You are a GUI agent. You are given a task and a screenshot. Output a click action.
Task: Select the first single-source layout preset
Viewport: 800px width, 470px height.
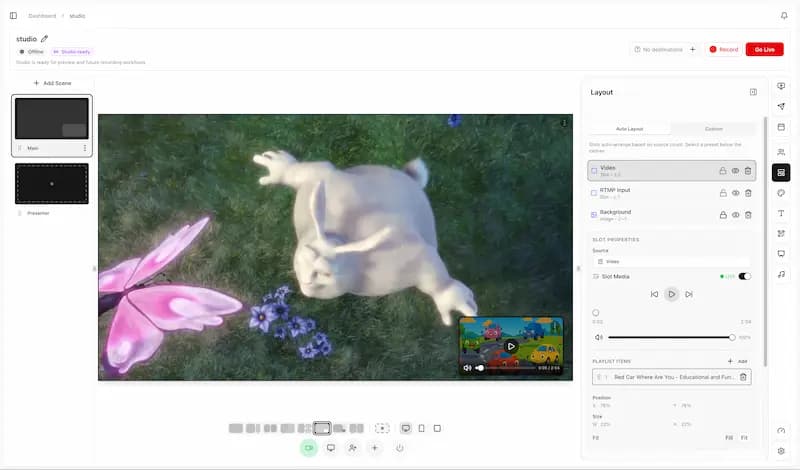[x=236, y=428]
